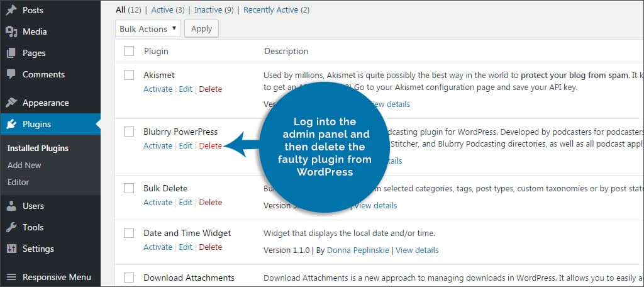Click the Plugins plug icon
Viewport: 644px width, 287px height.
point(11,124)
